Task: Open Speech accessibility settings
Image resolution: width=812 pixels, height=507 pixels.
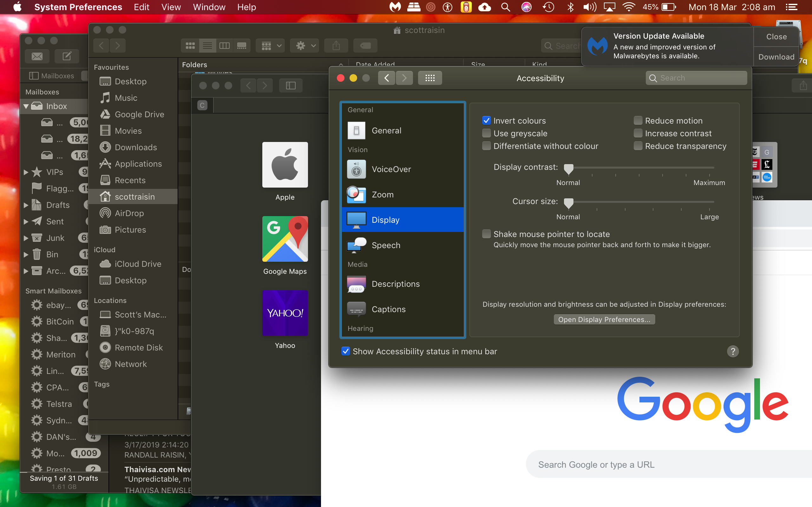Action: click(386, 245)
